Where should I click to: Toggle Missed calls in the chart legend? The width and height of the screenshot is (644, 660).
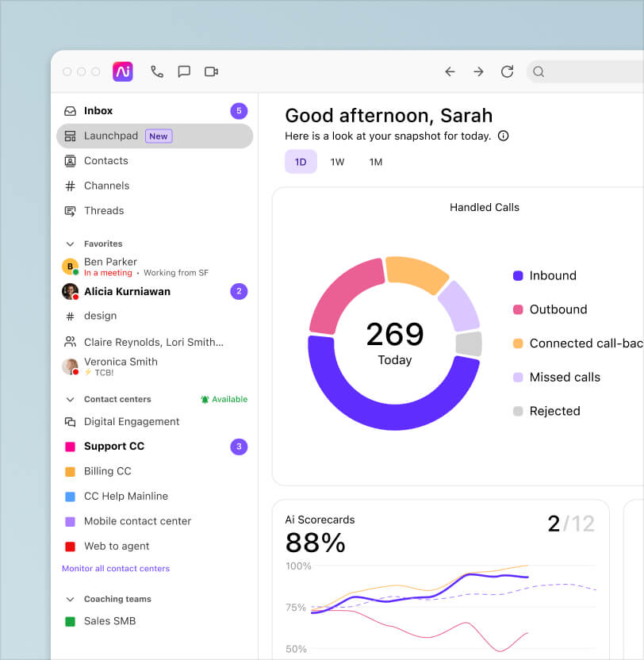[565, 377]
